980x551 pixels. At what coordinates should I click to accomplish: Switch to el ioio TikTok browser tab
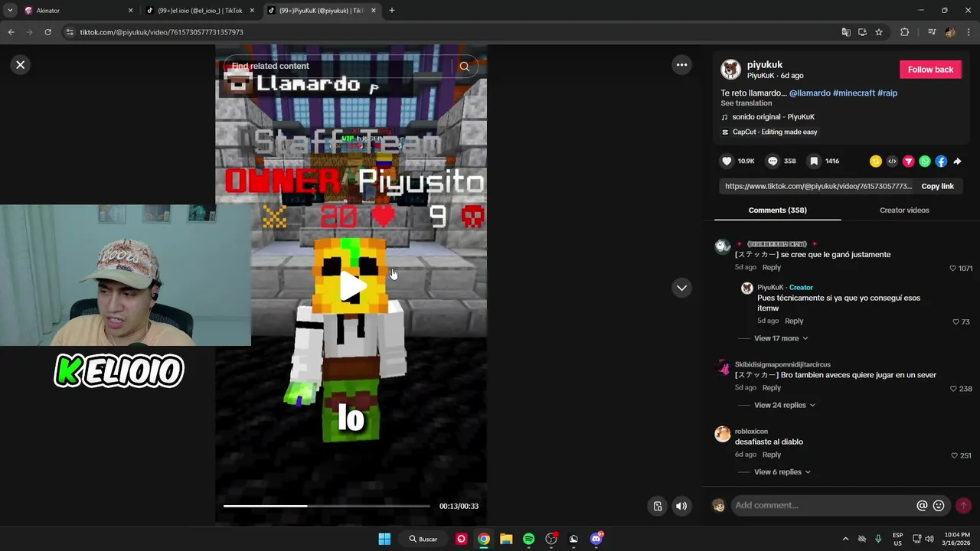(x=199, y=11)
